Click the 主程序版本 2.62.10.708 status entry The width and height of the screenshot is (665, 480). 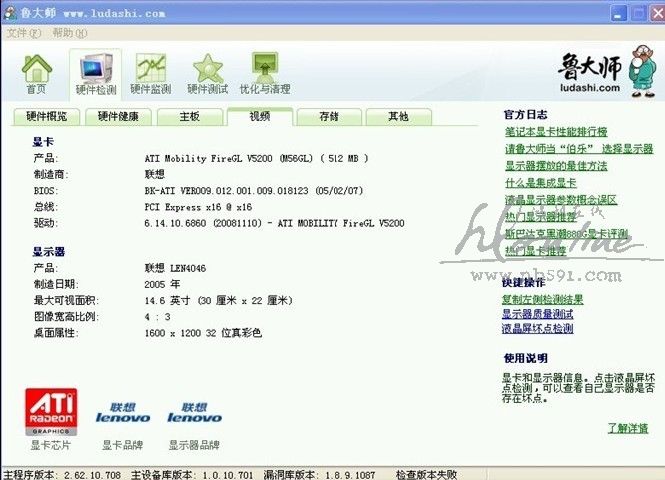[62, 475]
